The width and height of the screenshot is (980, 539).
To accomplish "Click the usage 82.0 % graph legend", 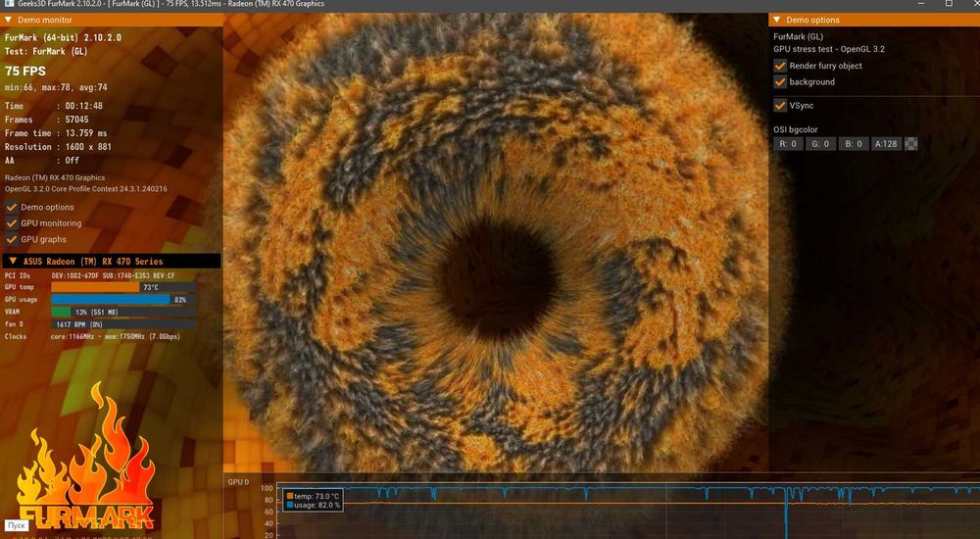I will (x=314, y=506).
